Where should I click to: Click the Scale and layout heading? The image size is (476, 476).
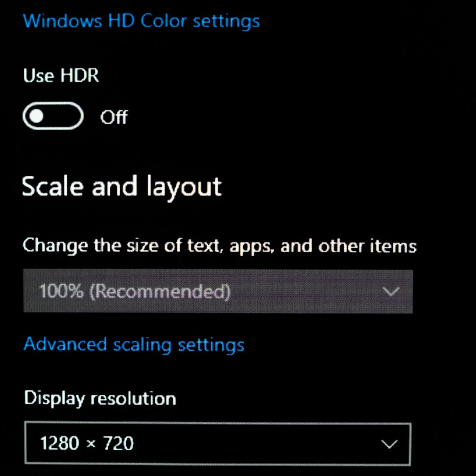pyautogui.click(x=122, y=187)
